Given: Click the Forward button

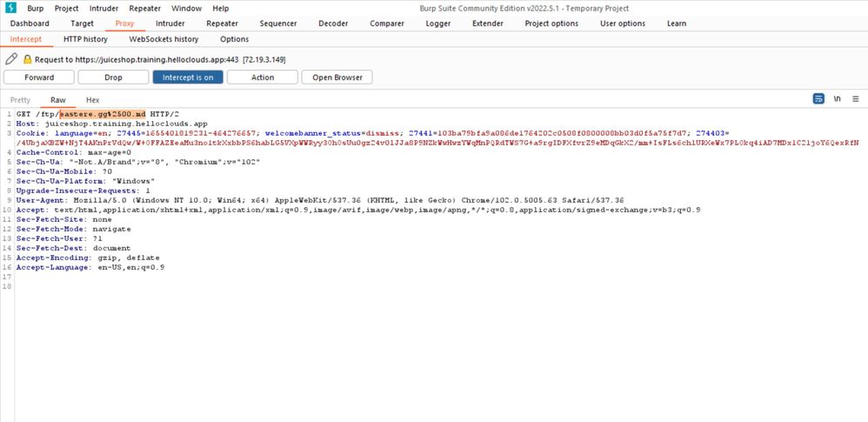Looking at the screenshot, I should pos(39,77).
